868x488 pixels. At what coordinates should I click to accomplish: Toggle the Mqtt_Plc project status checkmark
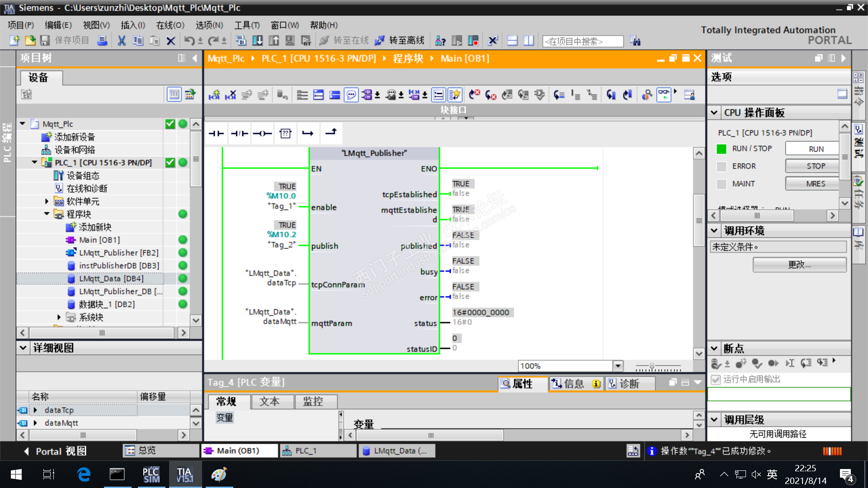point(170,124)
